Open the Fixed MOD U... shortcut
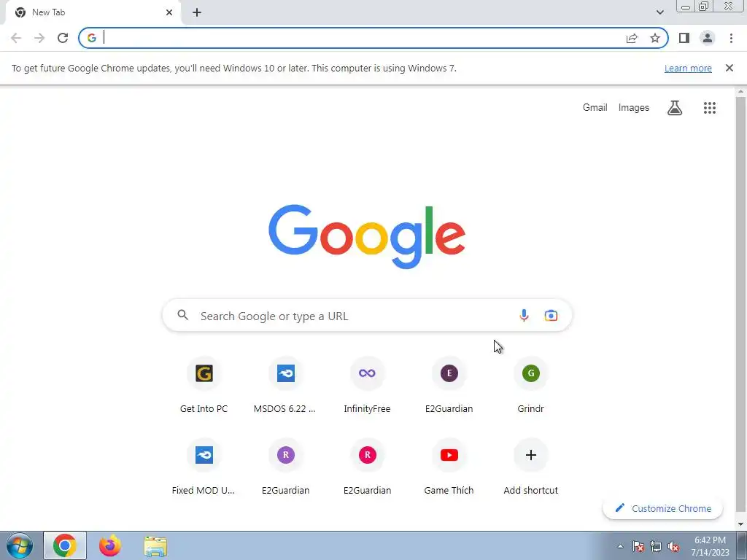Viewport: 747px width, 560px height. click(x=204, y=467)
